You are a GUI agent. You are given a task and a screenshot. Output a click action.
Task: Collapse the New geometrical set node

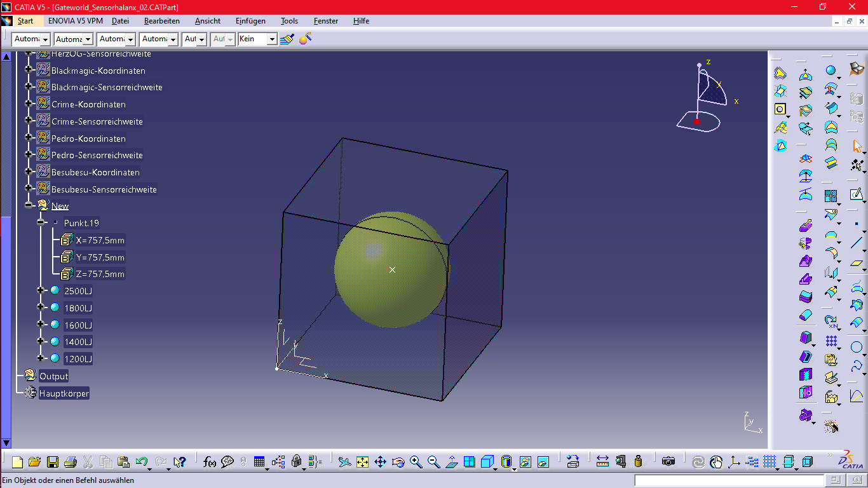click(x=29, y=205)
